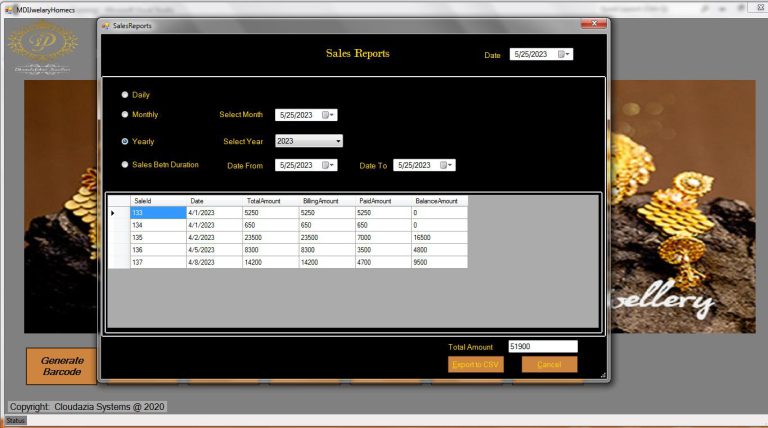Sort grid by PaidAmount column header
Viewport: 768px width, 428px height.
coord(383,201)
